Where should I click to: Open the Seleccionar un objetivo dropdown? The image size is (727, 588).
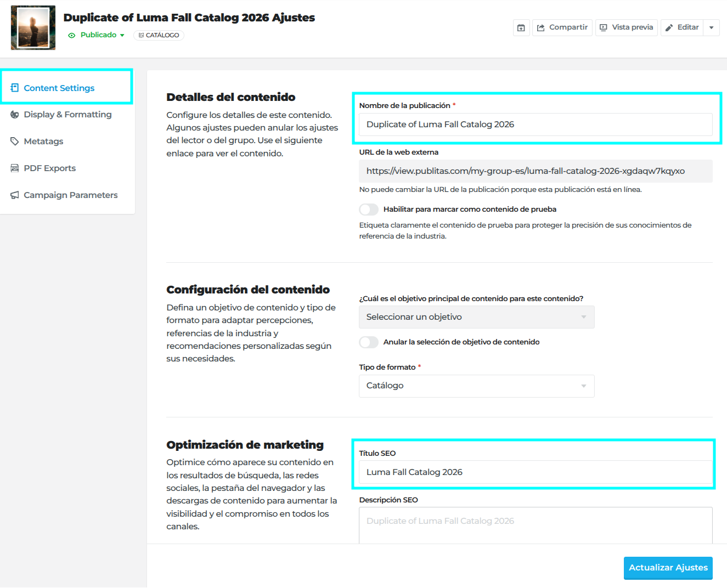point(476,317)
